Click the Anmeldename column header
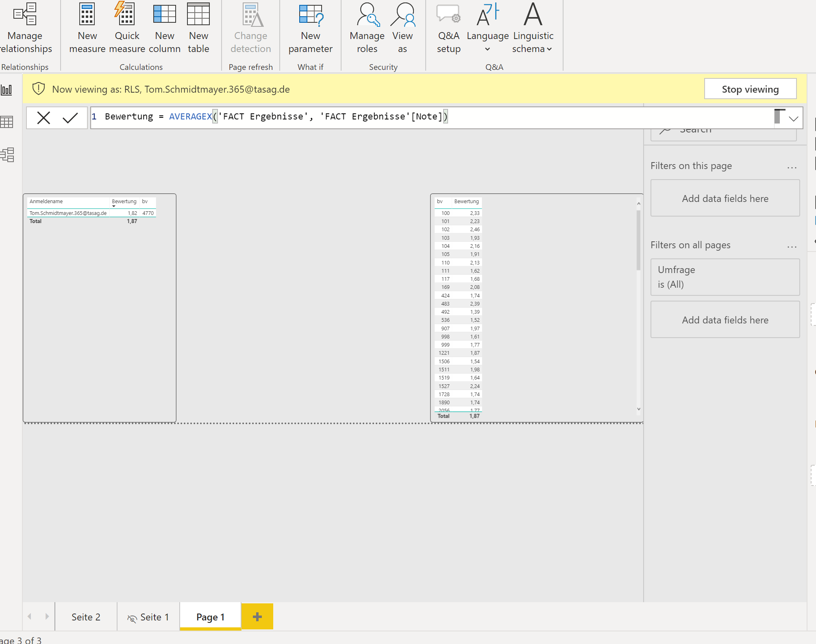This screenshot has width=816, height=644. point(46,202)
